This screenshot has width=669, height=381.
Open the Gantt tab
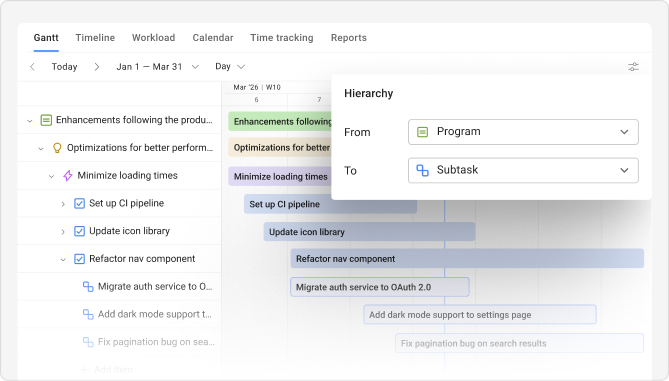click(x=46, y=38)
